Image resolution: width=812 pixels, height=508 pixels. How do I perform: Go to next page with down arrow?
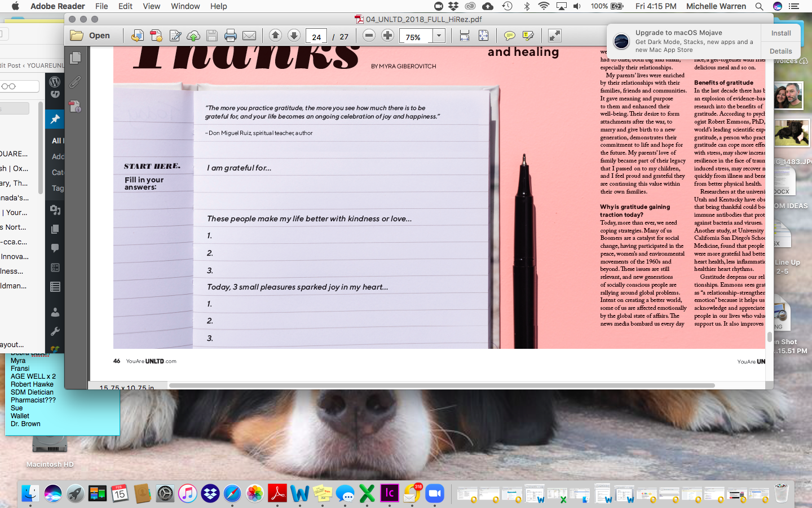294,35
